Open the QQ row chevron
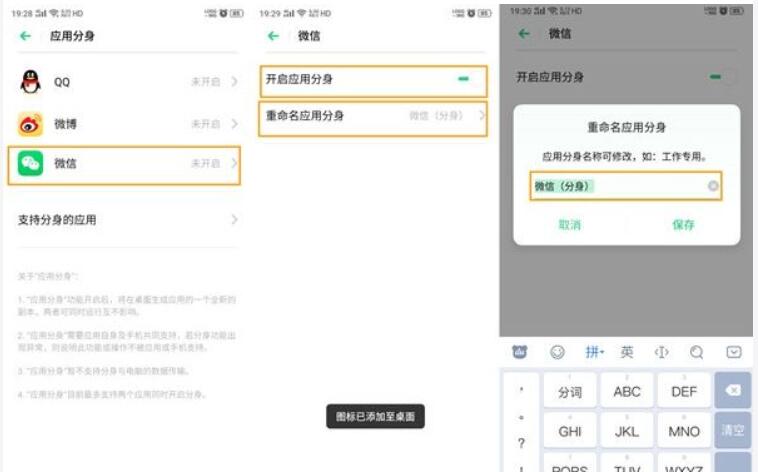 [x=234, y=82]
